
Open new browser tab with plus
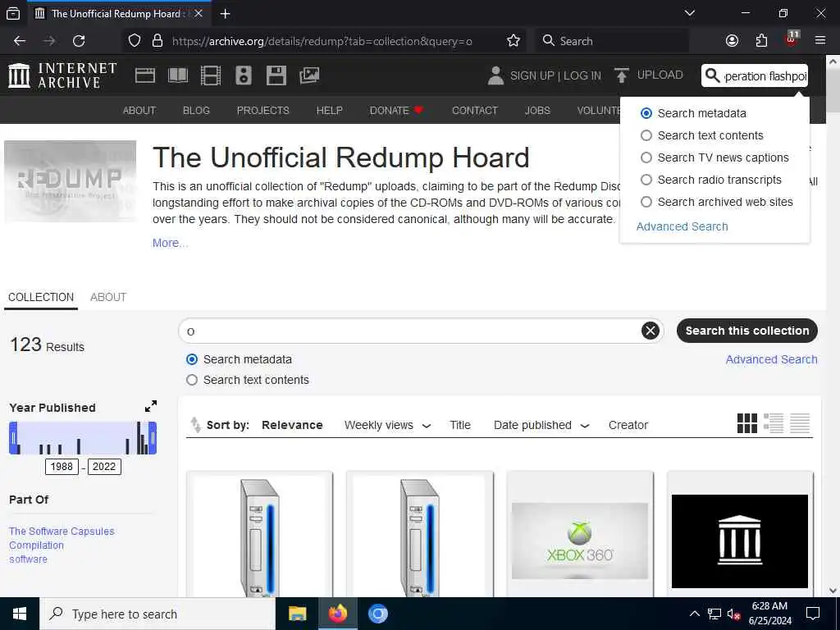226,14
